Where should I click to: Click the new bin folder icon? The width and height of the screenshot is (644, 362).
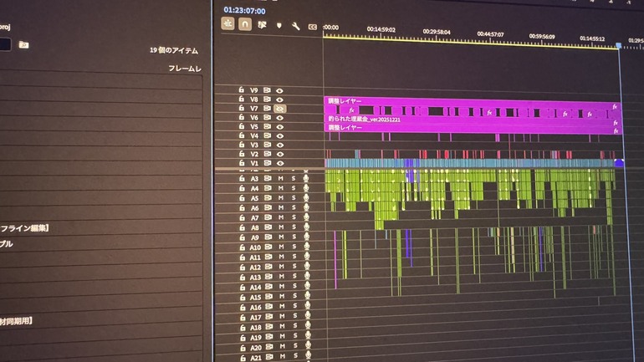pyautogui.click(x=23, y=44)
